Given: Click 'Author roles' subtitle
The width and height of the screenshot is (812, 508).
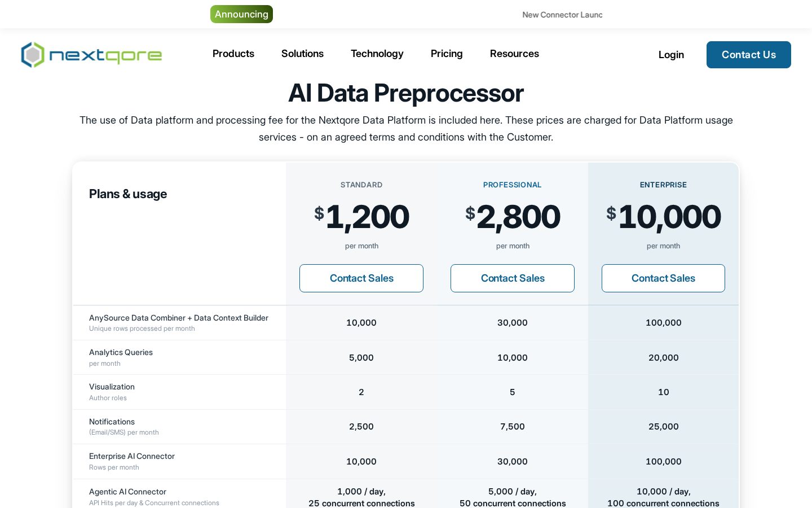Looking at the screenshot, I should (108, 398).
